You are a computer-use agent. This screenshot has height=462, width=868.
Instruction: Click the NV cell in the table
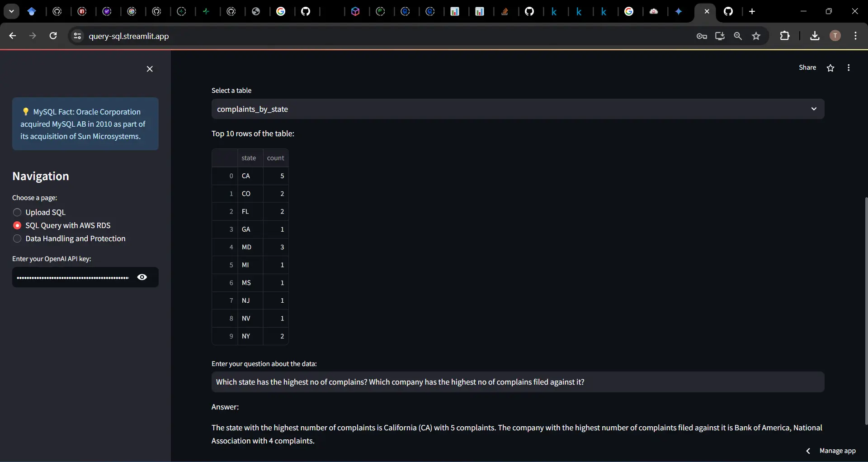coord(250,319)
